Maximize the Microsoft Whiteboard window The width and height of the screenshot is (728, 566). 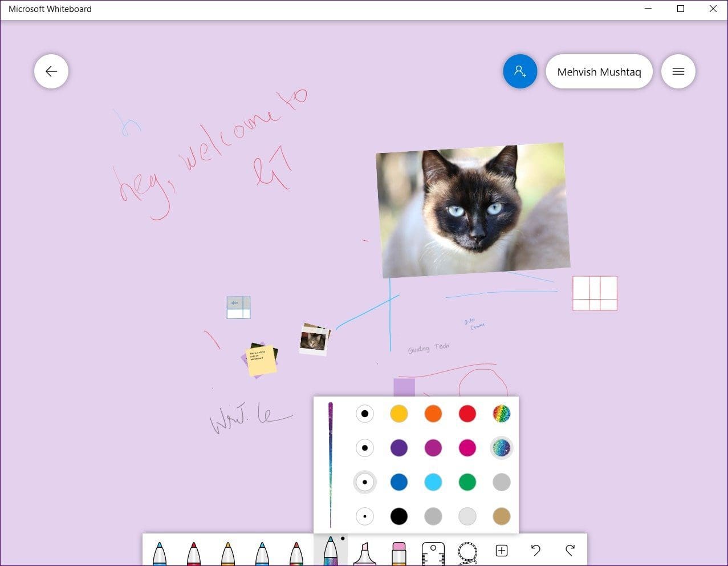[x=680, y=9]
